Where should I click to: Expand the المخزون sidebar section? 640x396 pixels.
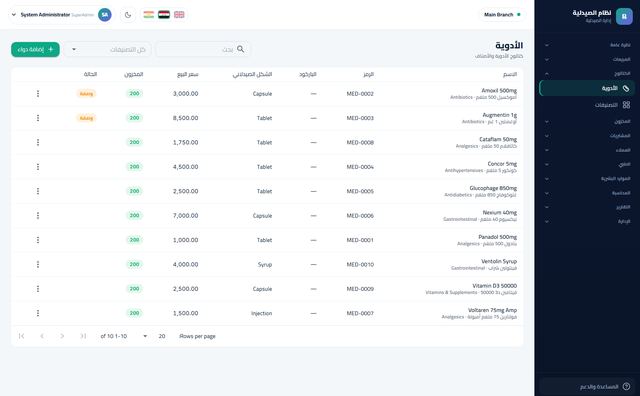[x=587, y=121]
